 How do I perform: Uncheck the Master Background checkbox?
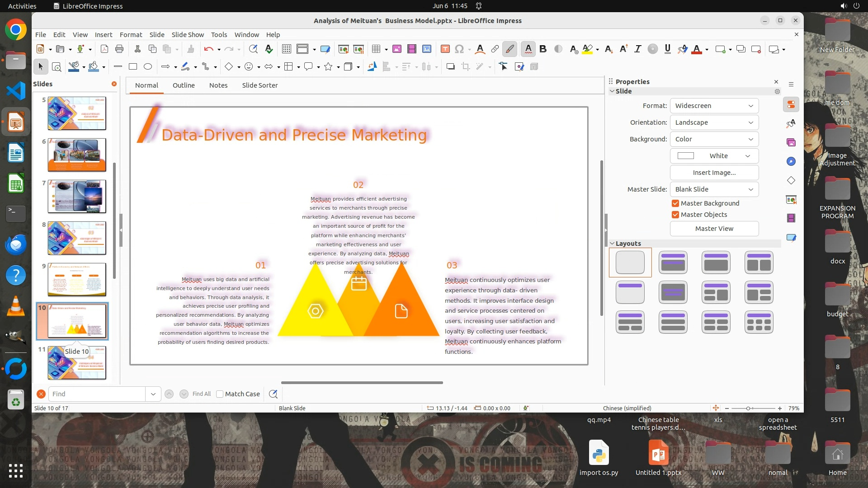[675, 203]
